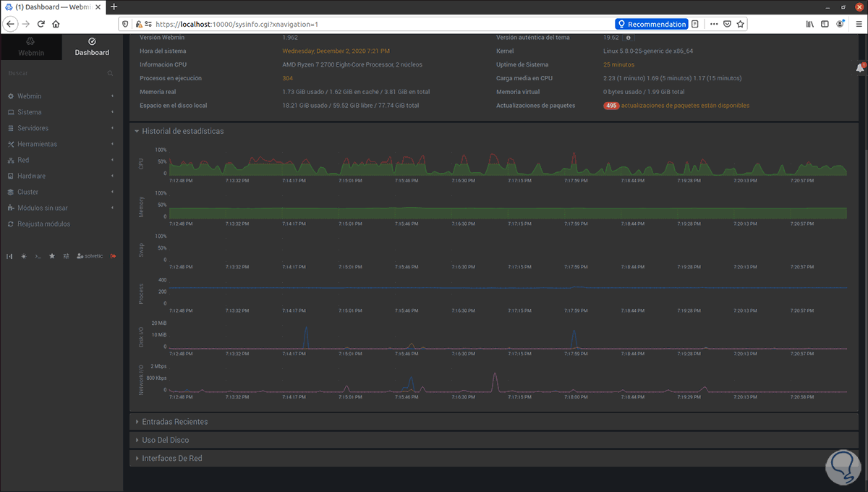Click the sidebar search magnifier icon
The image size is (868, 492).
point(111,74)
